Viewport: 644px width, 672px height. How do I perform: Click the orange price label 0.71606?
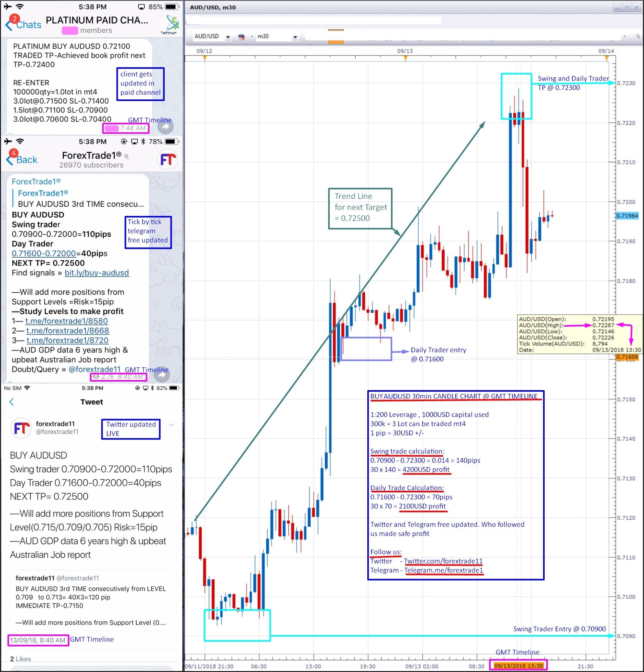tap(627, 357)
